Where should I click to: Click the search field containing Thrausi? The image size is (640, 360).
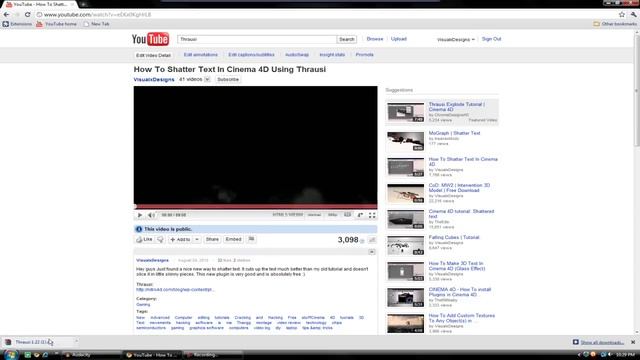tap(257, 39)
